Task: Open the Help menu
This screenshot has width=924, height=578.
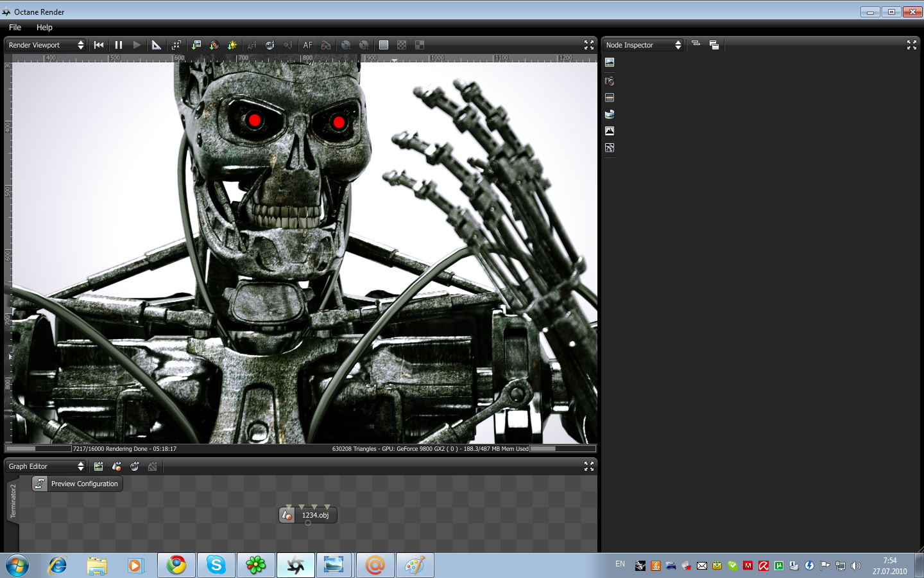Action: click(44, 28)
